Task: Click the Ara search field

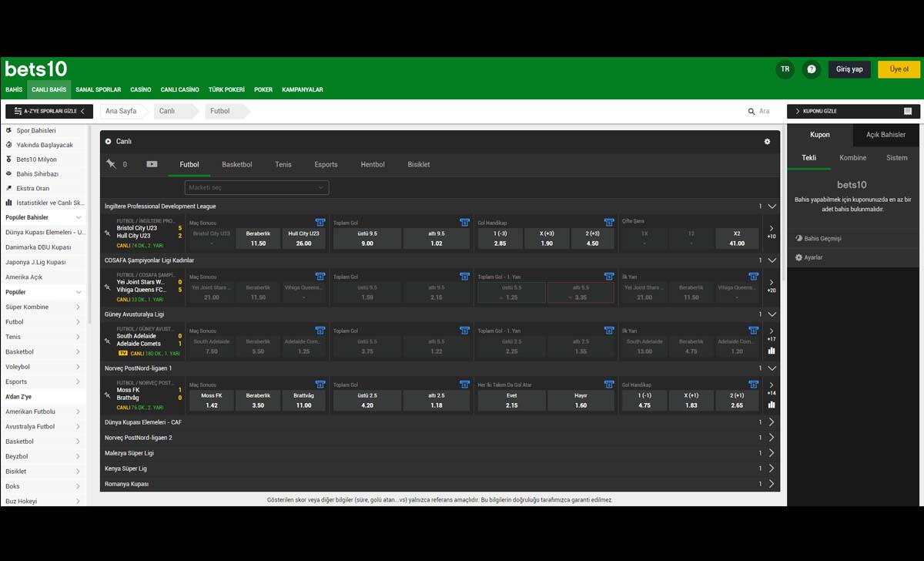Action: point(764,112)
